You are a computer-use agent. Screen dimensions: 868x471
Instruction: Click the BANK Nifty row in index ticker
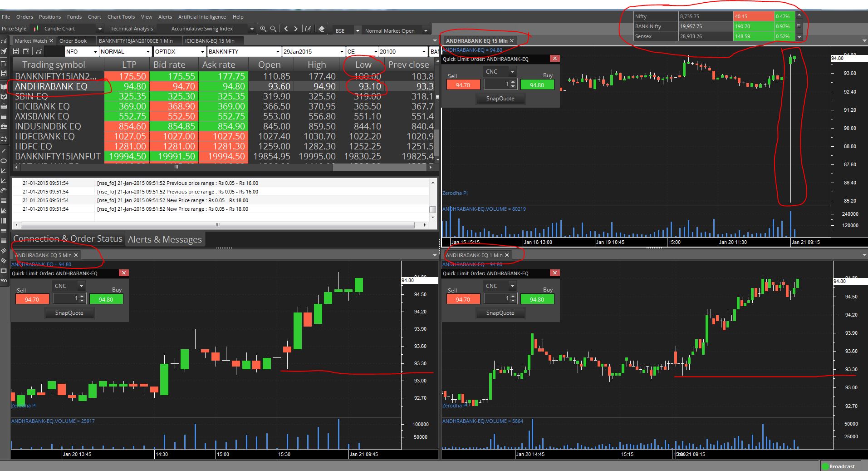coord(714,26)
